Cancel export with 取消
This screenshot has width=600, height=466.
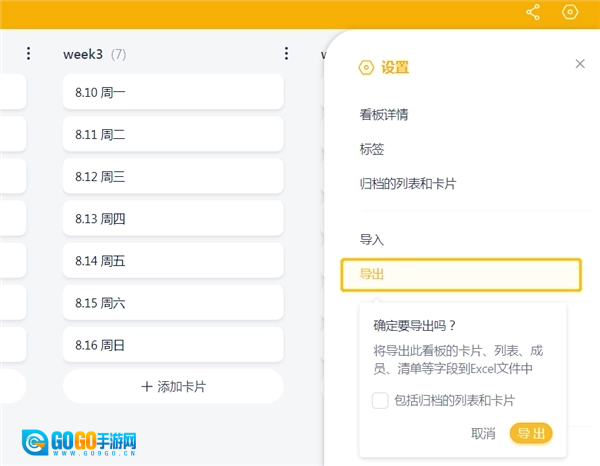pyautogui.click(x=483, y=433)
